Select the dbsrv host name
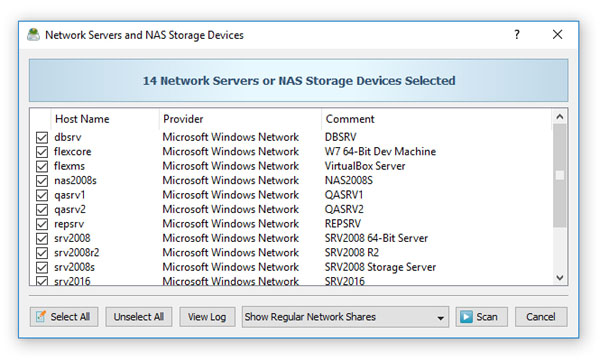 pyautogui.click(x=68, y=137)
